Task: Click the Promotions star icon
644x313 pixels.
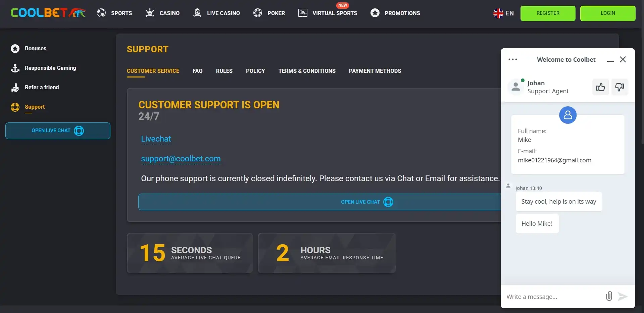Action: click(375, 13)
